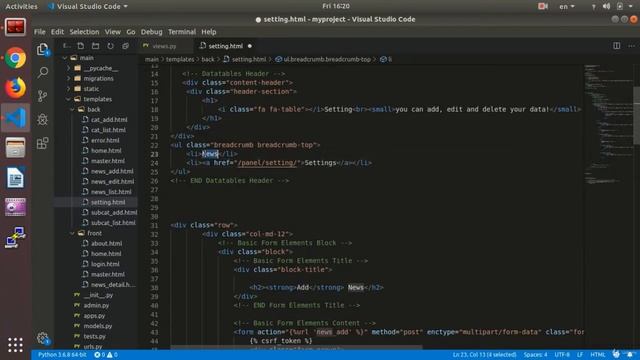This screenshot has height=360, width=640.
Task: Click Ln 23, Col 13 status entry
Action: (x=484, y=355)
